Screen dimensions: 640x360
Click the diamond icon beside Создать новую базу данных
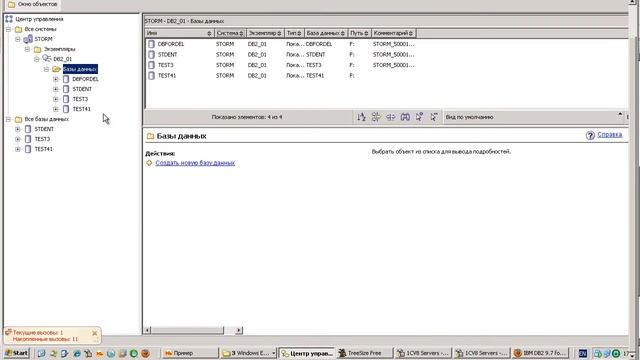tap(149, 163)
